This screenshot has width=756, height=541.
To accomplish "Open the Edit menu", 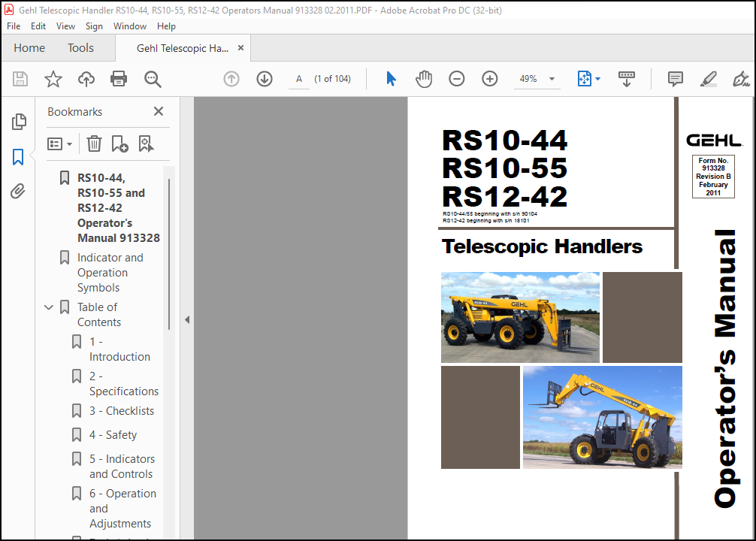I will (38, 26).
